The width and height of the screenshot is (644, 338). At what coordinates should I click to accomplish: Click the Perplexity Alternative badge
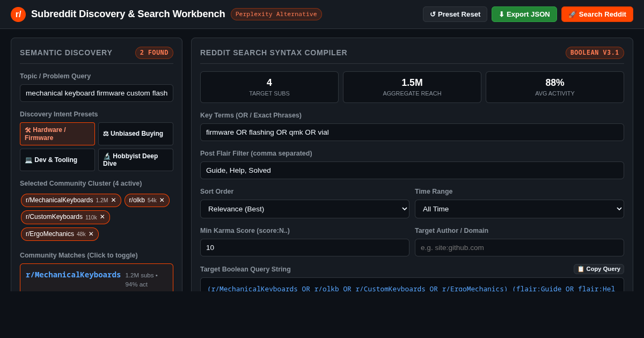point(276,14)
